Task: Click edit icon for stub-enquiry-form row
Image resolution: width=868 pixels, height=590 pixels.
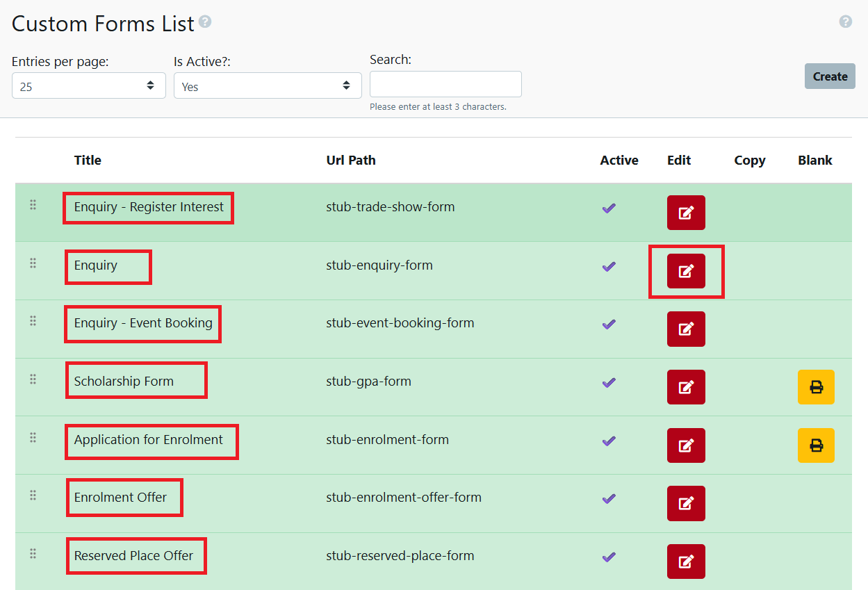Action: (x=686, y=271)
